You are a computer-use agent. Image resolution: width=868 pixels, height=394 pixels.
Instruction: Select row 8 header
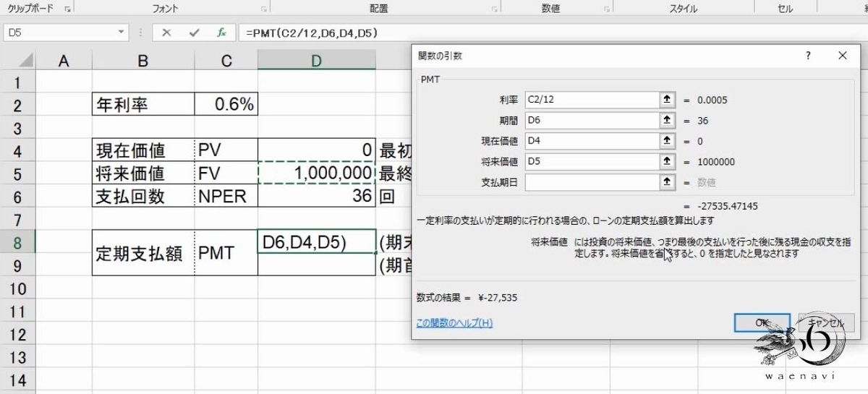click(17, 242)
